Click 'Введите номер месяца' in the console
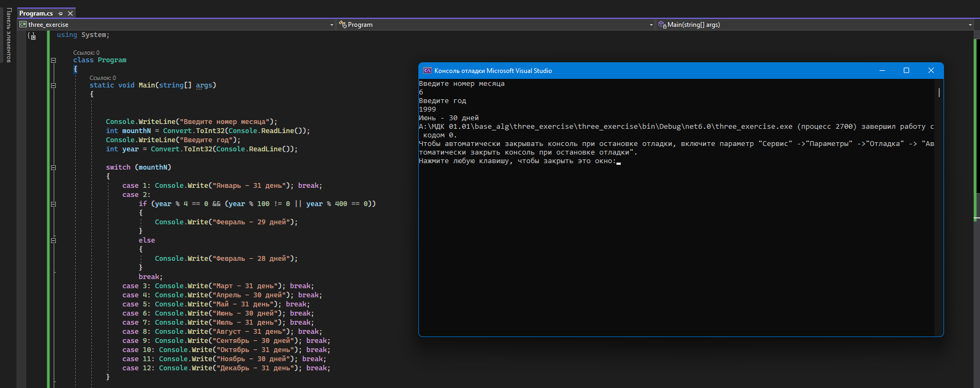980x388 pixels. [x=462, y=84]
